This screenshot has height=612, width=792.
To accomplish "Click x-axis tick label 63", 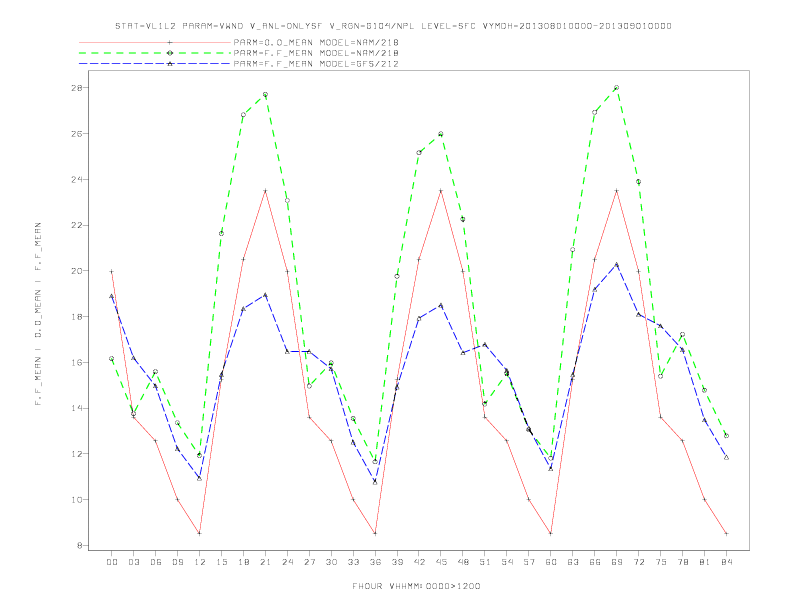I will pyautogui.click(x=573, y=562).
